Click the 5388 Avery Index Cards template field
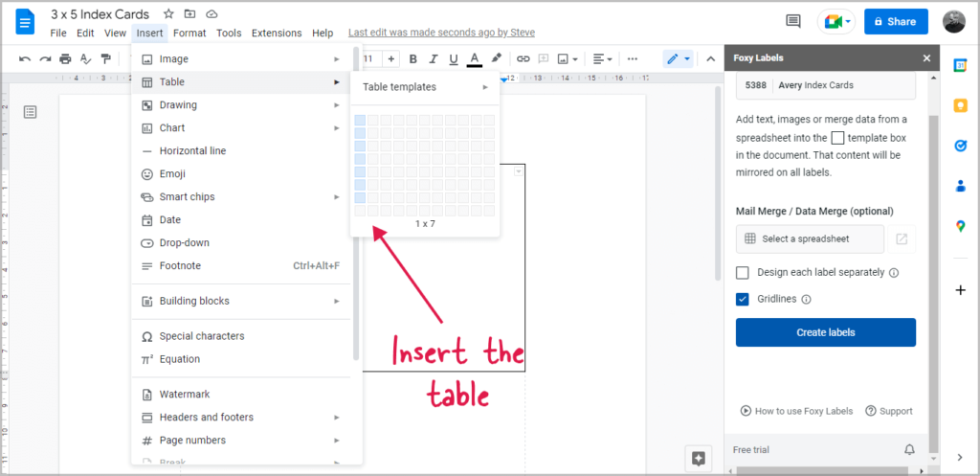The image size is (980, 476). point(826,85)
